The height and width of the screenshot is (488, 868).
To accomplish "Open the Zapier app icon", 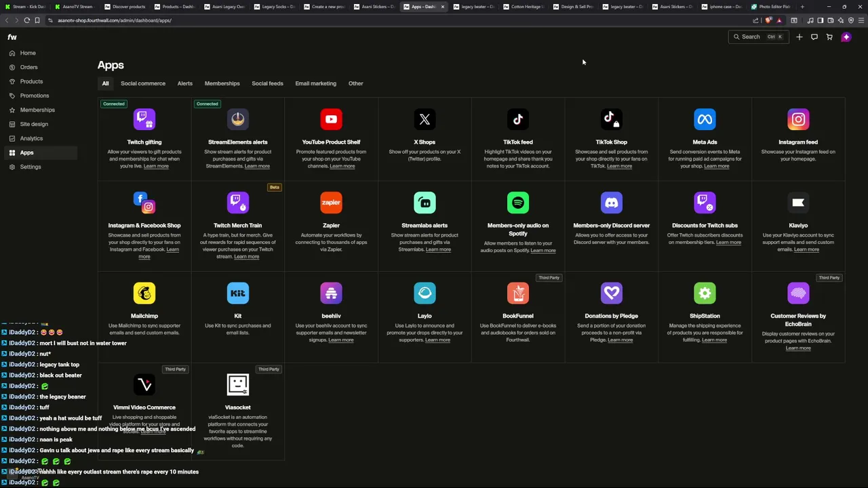I will pyautogui.click(x=331, y=203).
